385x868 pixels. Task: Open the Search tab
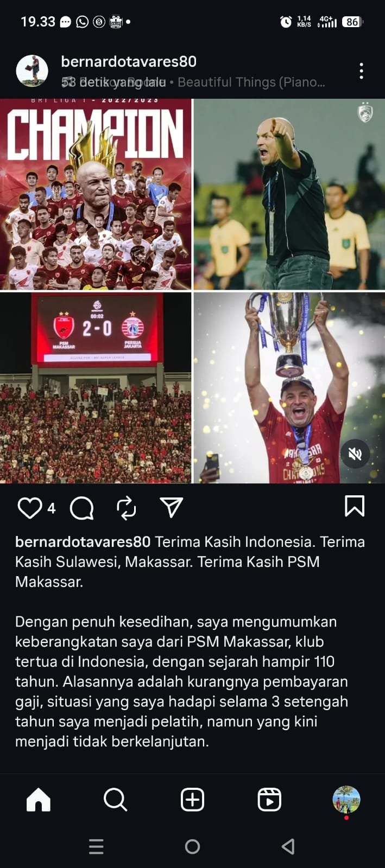coord(116,800)
